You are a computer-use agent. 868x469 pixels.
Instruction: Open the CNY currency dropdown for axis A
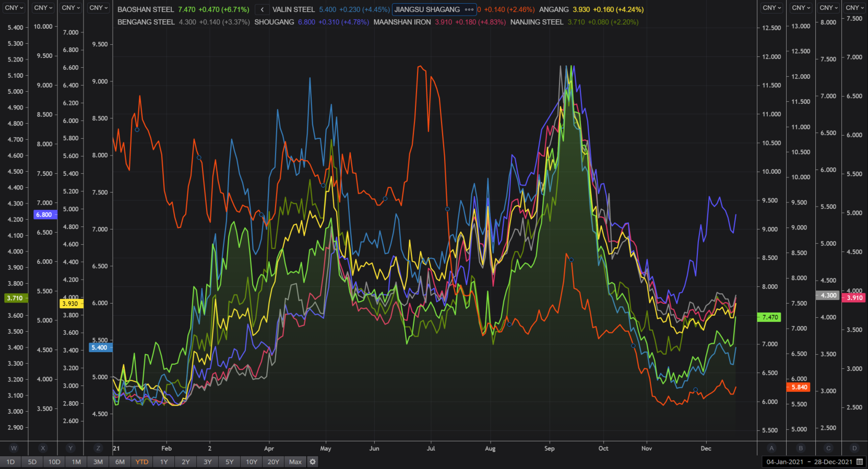[x=771, y=8]
